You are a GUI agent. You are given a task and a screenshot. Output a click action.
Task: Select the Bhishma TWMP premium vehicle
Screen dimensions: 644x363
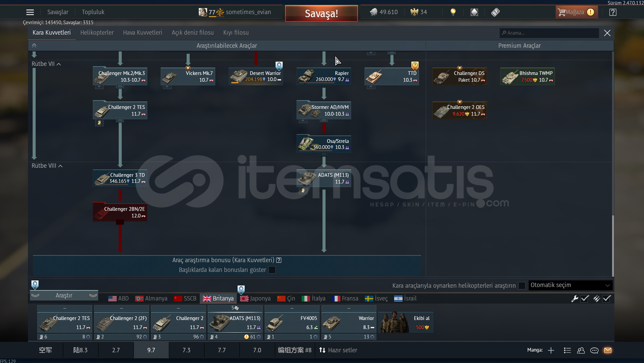(x=527, y=77)
